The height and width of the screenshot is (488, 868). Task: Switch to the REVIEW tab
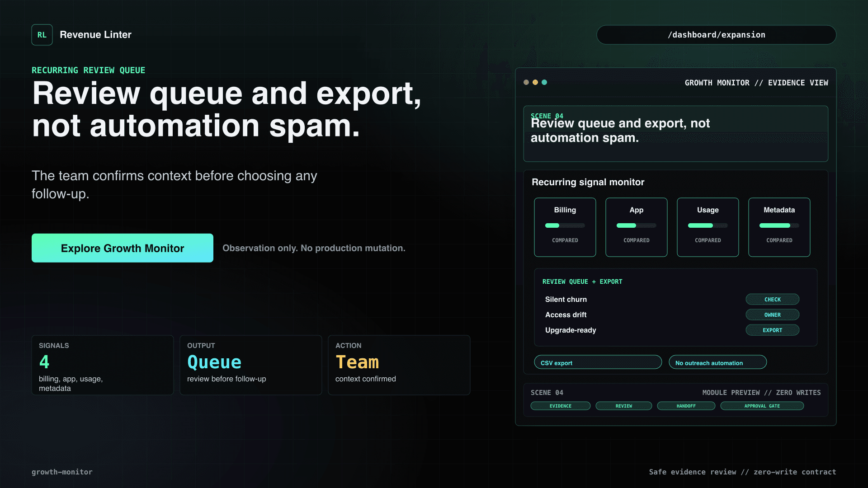pyautogui.click(x=624, y=406)
